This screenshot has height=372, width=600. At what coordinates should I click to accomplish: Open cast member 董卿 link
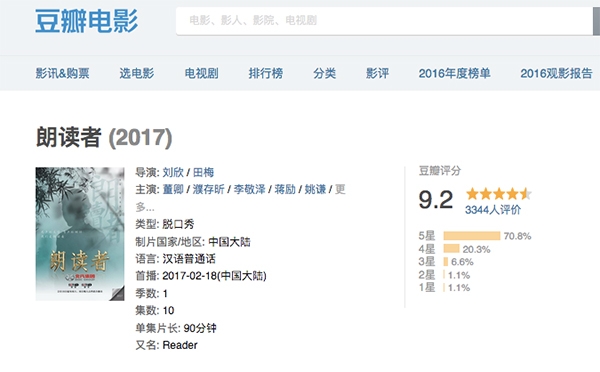[173, 189]
